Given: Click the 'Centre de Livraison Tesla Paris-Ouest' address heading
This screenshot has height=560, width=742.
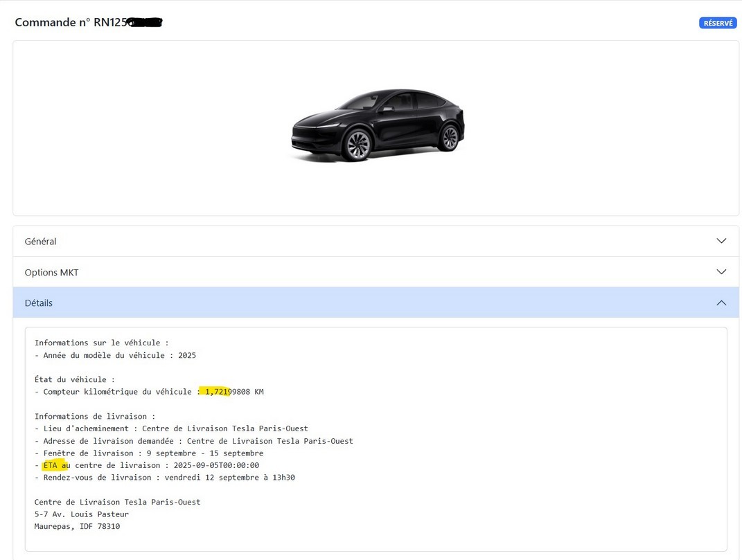Looking at the screenshot, I should (x=117, y=502).
